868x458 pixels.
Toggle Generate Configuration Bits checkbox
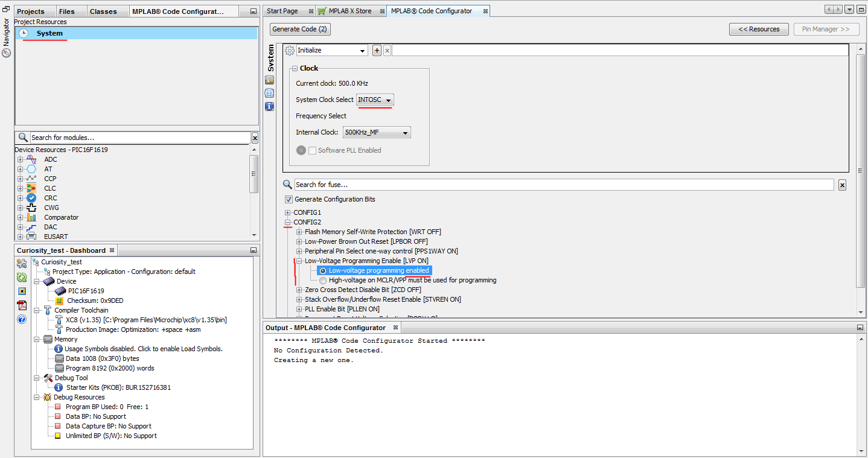tap(289, 199)
